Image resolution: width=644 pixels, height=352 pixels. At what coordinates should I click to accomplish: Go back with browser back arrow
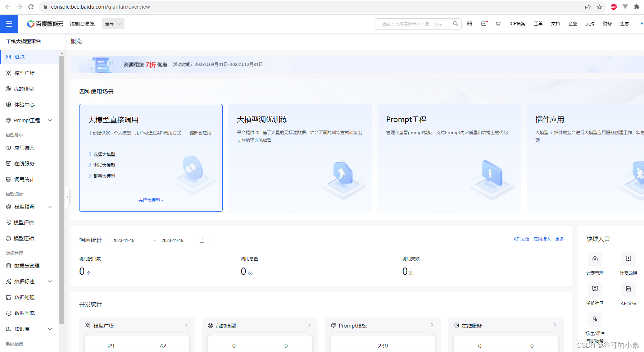click(8, 7)
